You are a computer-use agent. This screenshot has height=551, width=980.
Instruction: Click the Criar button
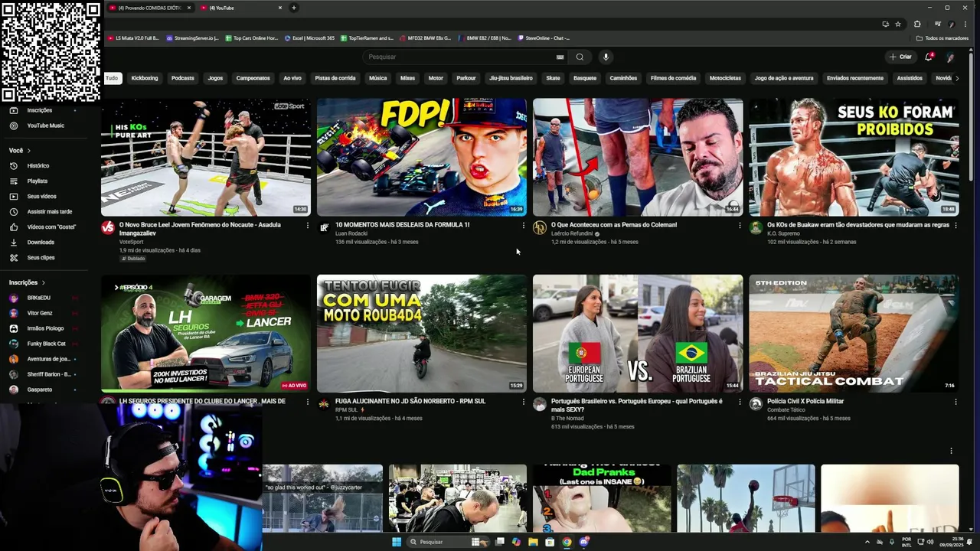pos(900,57)
